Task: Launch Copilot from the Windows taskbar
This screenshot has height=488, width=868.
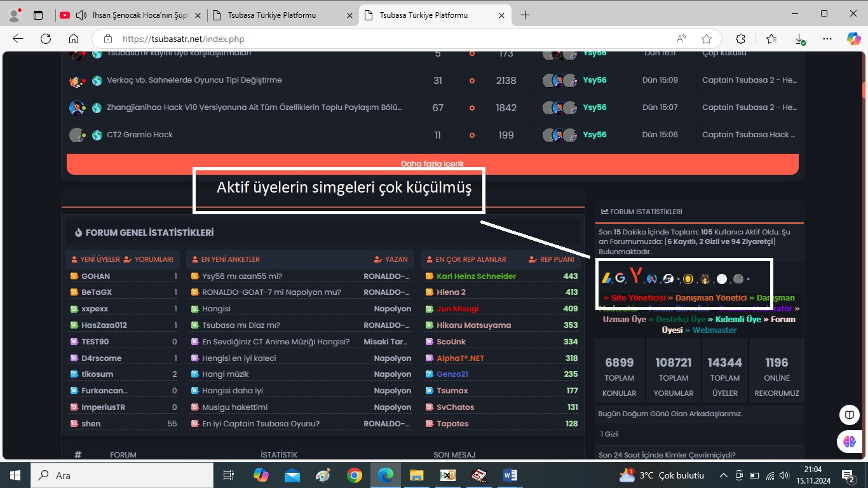Action: pyautogui.click(x=261, y=475)
